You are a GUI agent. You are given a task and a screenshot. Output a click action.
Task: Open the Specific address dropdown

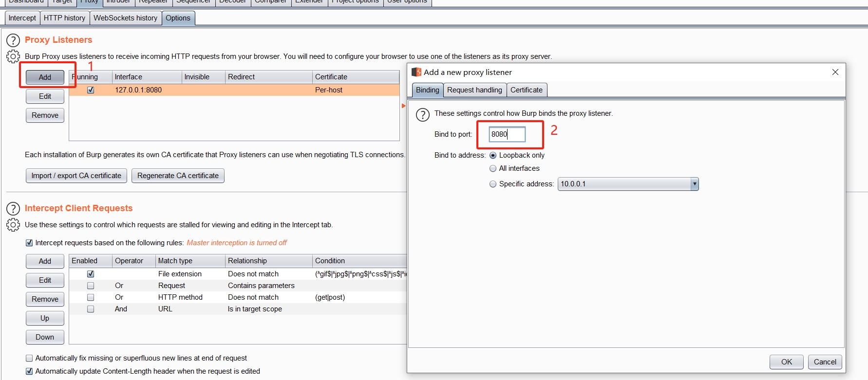(x=695, y=184)
